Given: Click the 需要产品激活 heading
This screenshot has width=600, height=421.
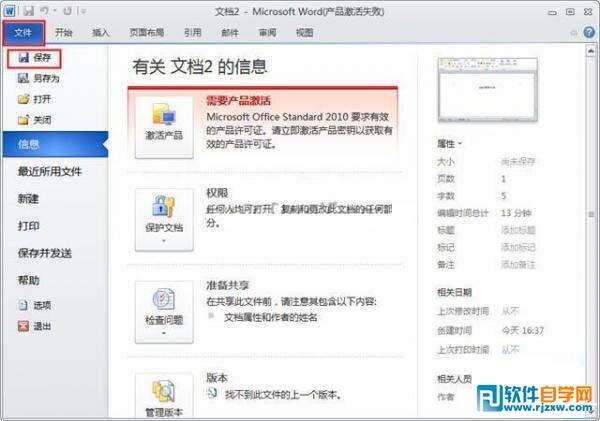Looking at the screenshot, I should (238, 101).
